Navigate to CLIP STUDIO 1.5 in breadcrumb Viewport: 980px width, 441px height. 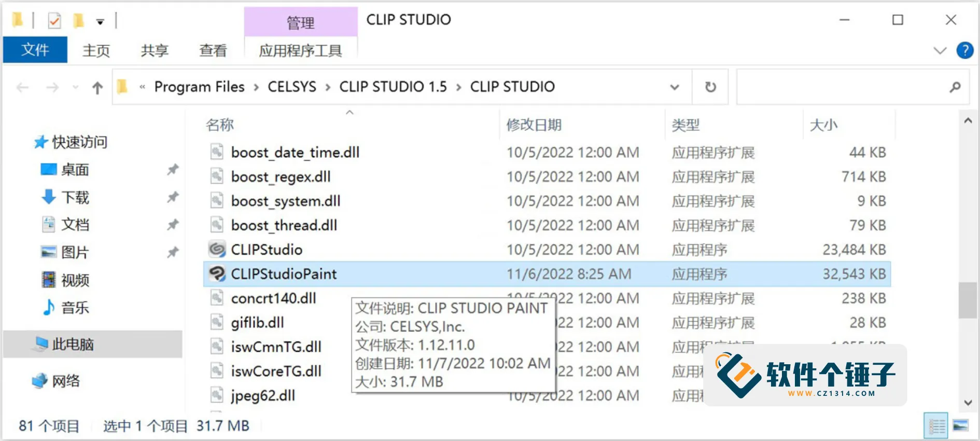pos(393,87)
